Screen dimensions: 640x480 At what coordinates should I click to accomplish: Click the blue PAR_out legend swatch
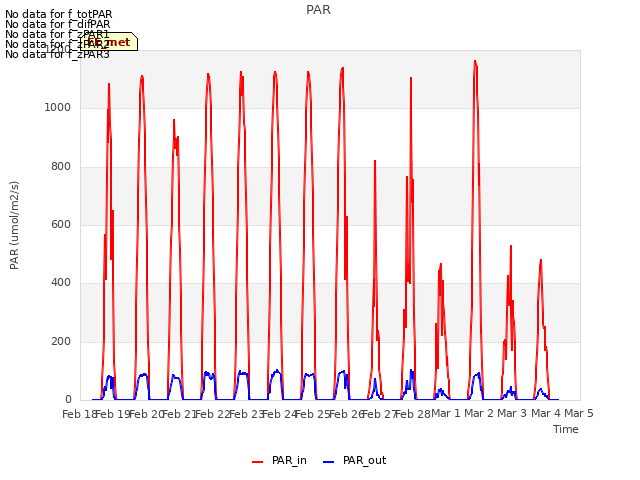click(329, 462)
